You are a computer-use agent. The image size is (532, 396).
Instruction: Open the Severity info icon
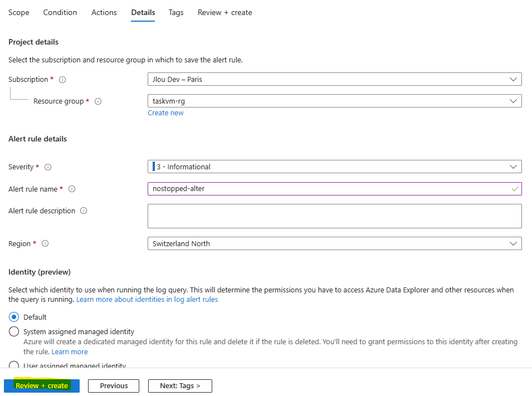[48, 167]
